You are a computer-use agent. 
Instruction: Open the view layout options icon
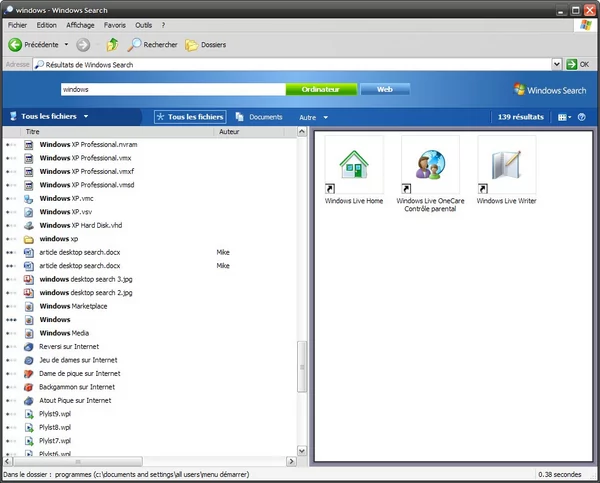(x=564, y=117)
